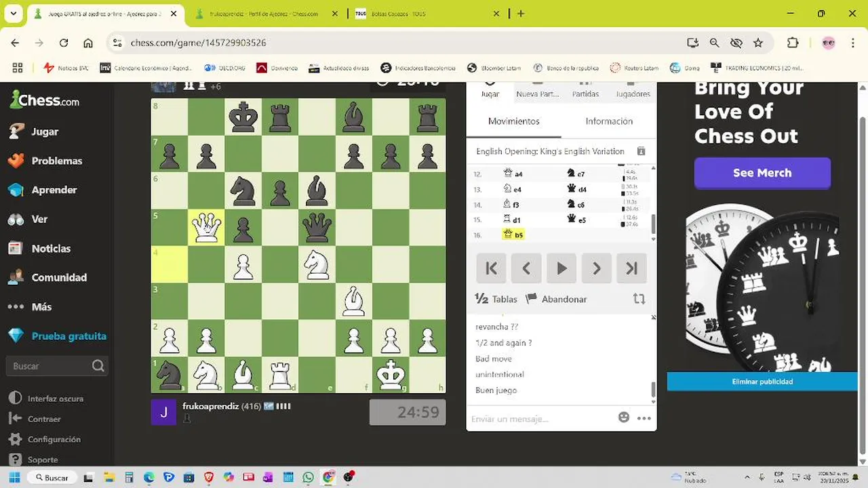This screenshot has width=868, height=488.
Task: Switch to the Movimientos tab
Action: [x=514, y=121]
